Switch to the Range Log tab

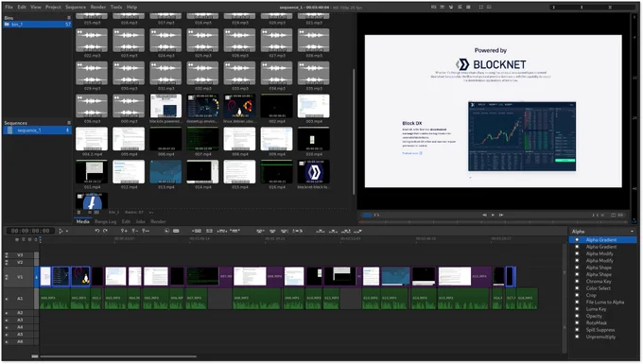(x=105, y=222)
